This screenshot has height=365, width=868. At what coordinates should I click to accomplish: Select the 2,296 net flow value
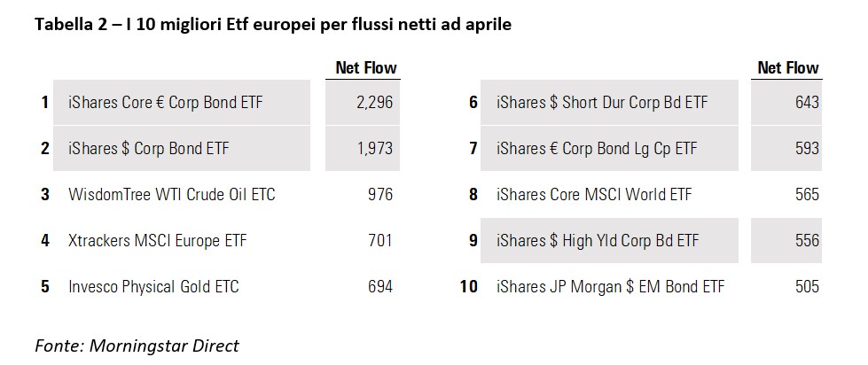coord(374,103)
